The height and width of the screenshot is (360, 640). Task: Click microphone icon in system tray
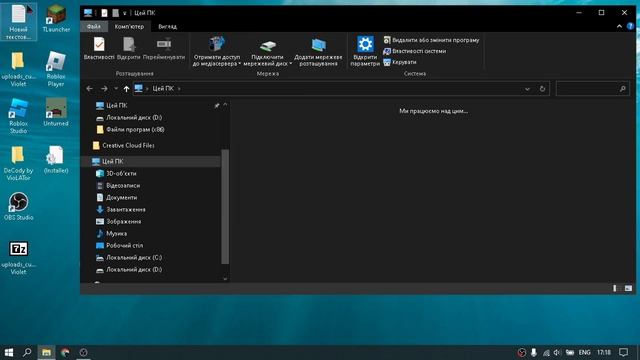(x=533, y=352)
